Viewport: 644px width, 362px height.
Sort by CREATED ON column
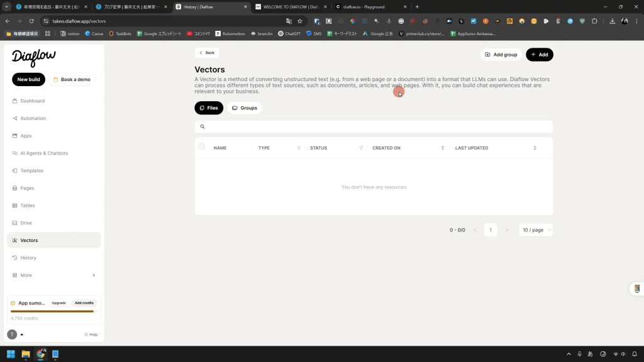pyautogui.click(x=442, y=148)
